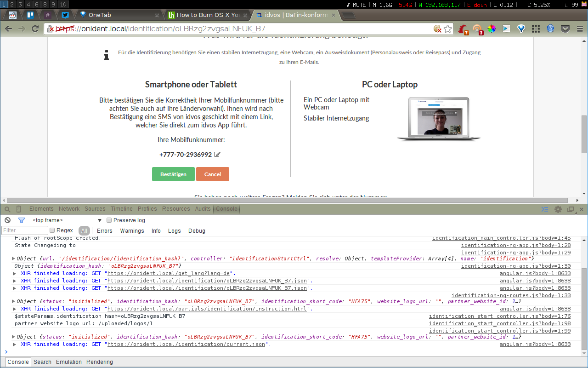Open the Network panel
Image resolution: width=588 pixels, height=368 pixels.
(69, 209)
